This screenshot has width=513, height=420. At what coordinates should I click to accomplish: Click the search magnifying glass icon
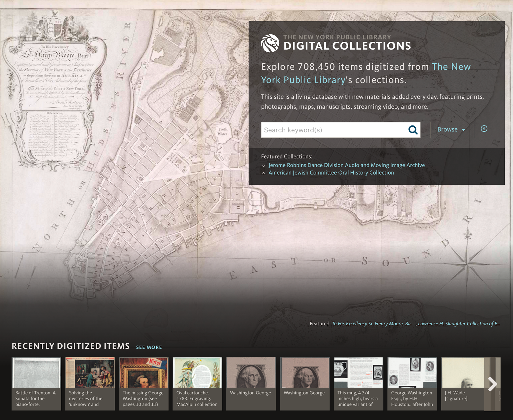click(x=413, y=130)
